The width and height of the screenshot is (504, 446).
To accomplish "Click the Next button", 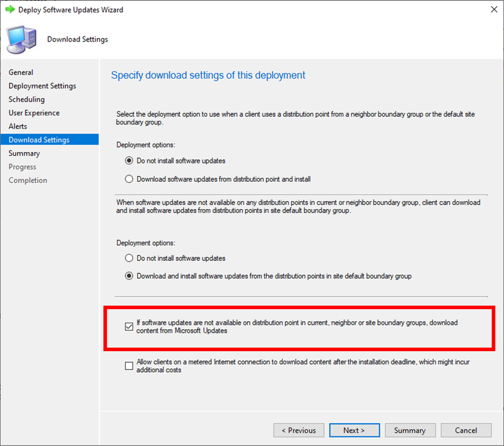I will click(x=354, y=430).
